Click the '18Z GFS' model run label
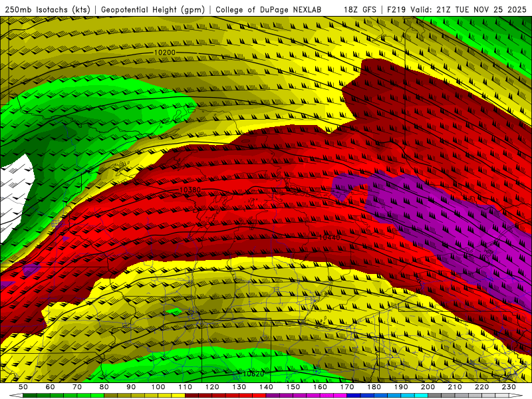 click(x=360, y=10)
